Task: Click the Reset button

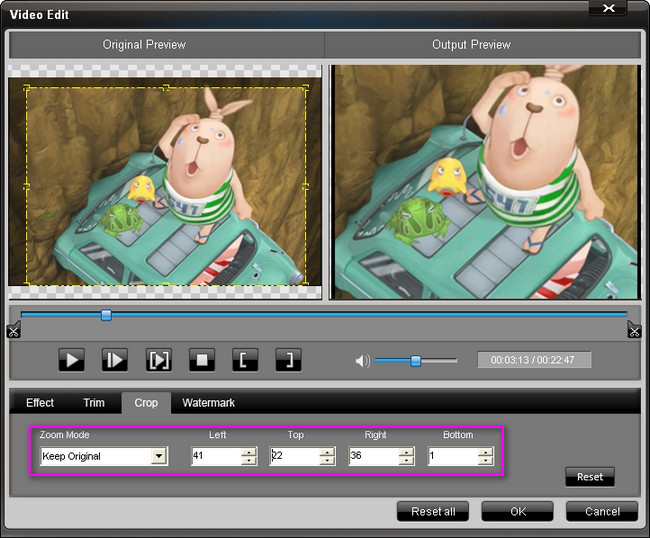Action: [590, 477]
